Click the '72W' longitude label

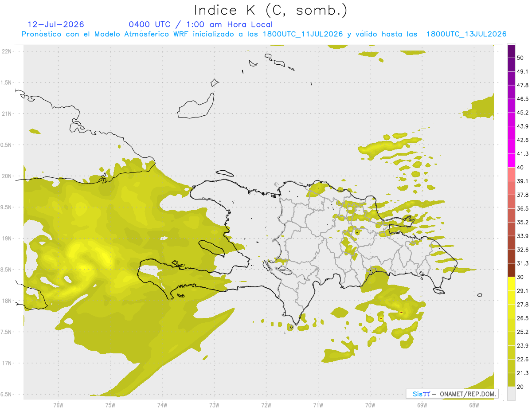click(x=266, y=405)
